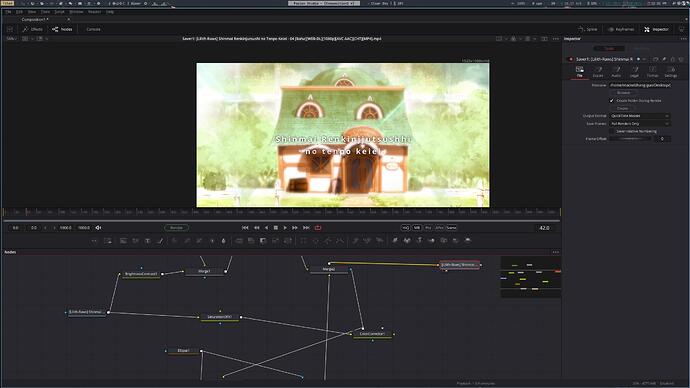Switch to the Audio tab in the Inspector
This screenshot has height=388, width=690.
tap(616, 72)
